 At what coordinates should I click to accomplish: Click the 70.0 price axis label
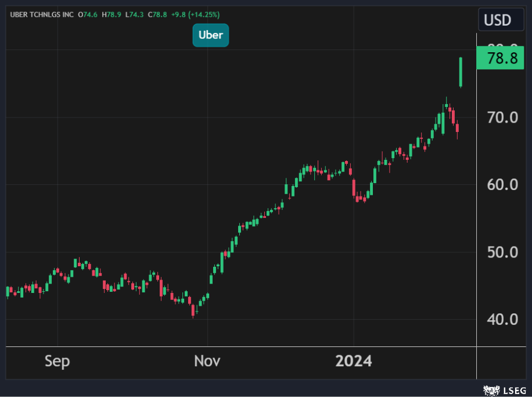pyautogui.click(x=502, y=117)
